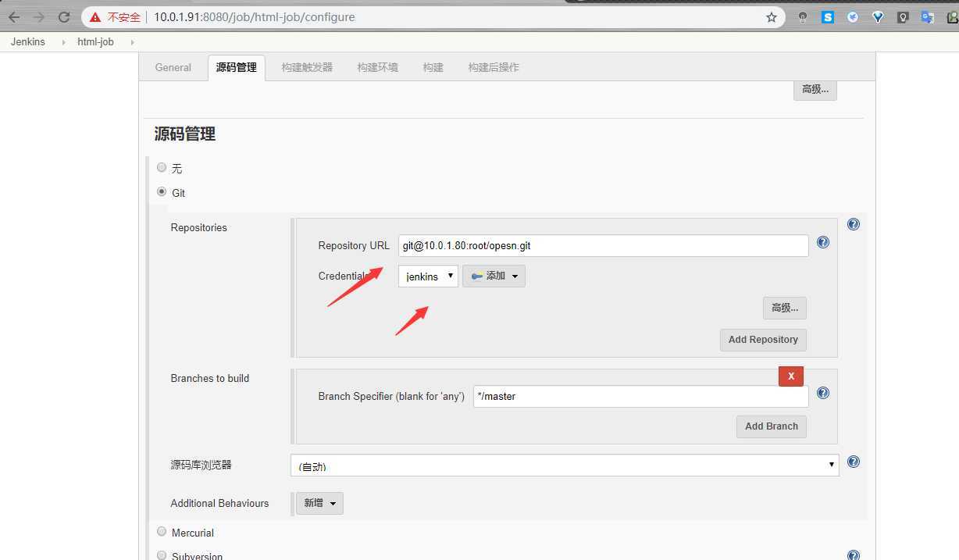Viewport: 959px width, 560px height.
Task: Go to html-job breadcrumb link
Action: 95,42
